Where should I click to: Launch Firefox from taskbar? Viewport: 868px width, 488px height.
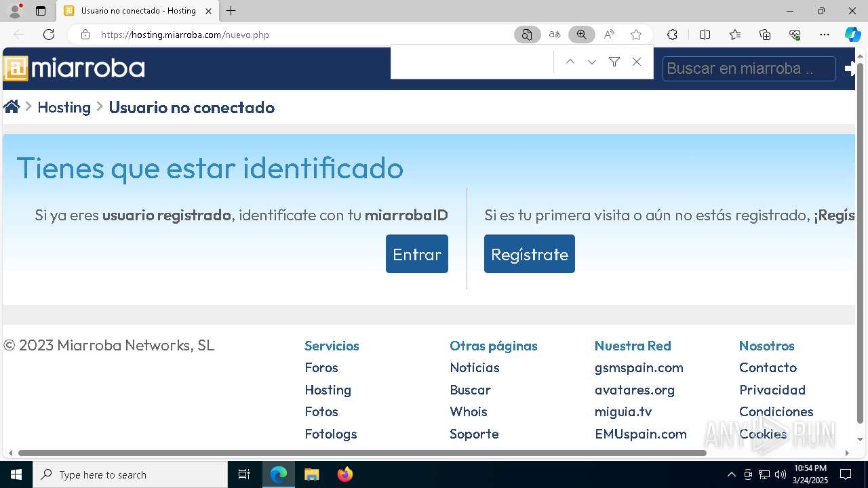(x=345, y=474)
